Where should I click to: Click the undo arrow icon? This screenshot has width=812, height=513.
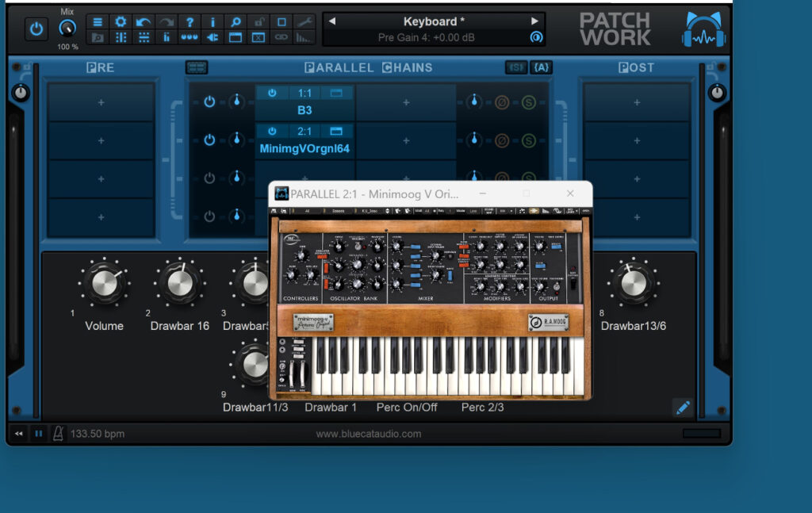tap(144, 21)
